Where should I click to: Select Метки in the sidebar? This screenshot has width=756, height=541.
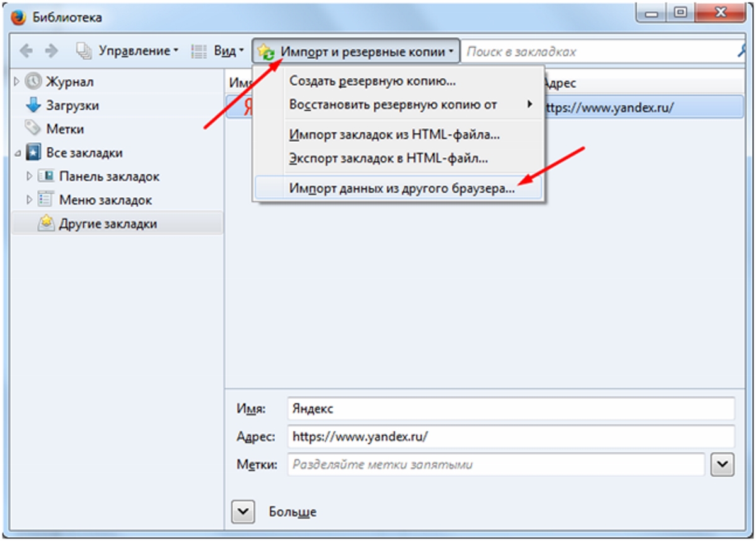tap(65, 129)
